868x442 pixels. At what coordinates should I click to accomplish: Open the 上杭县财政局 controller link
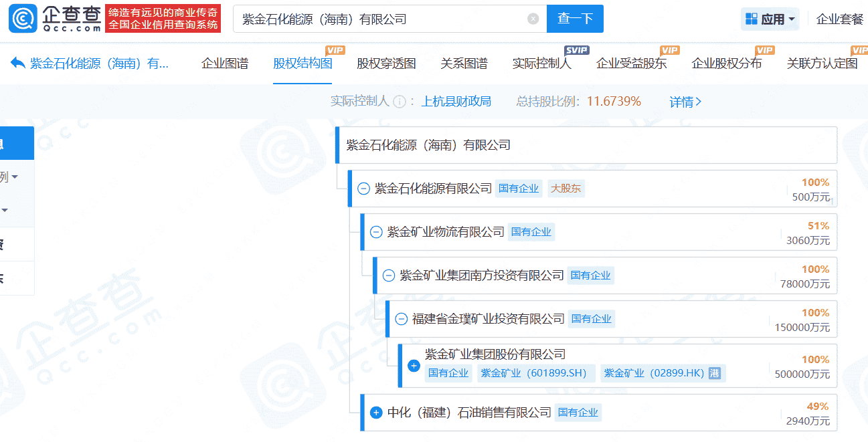click(456, 102)
